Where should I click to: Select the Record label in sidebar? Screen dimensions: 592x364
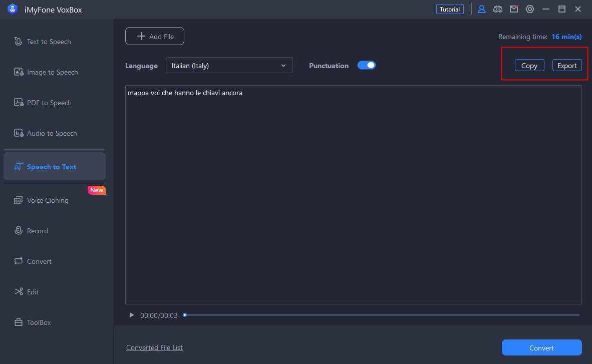38,231
